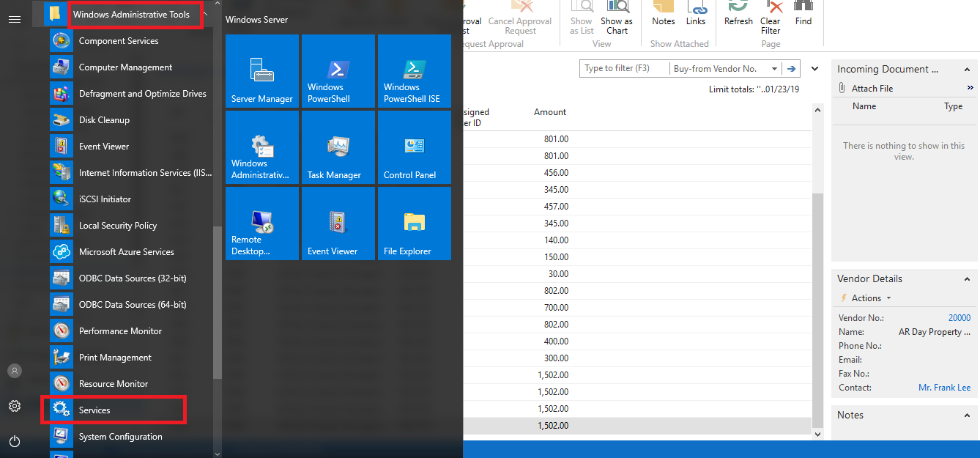The image size is (980, 458).
Task: Open the Remote Desktop tile
Action: 262,224
